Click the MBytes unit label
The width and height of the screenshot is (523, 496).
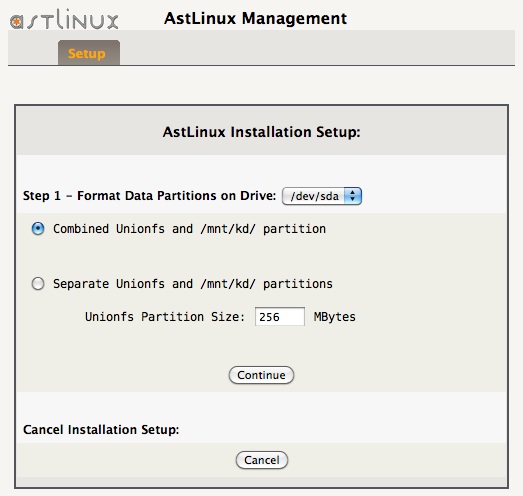(x=335, y=317)
